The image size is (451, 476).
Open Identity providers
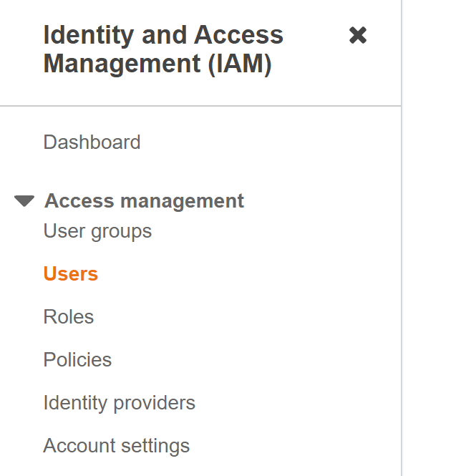(119, 403)
